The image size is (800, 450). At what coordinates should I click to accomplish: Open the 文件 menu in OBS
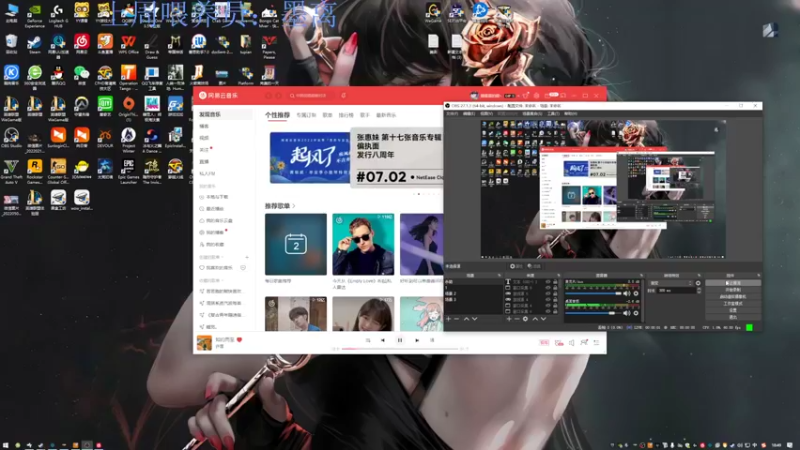click(x=452, y=113)
